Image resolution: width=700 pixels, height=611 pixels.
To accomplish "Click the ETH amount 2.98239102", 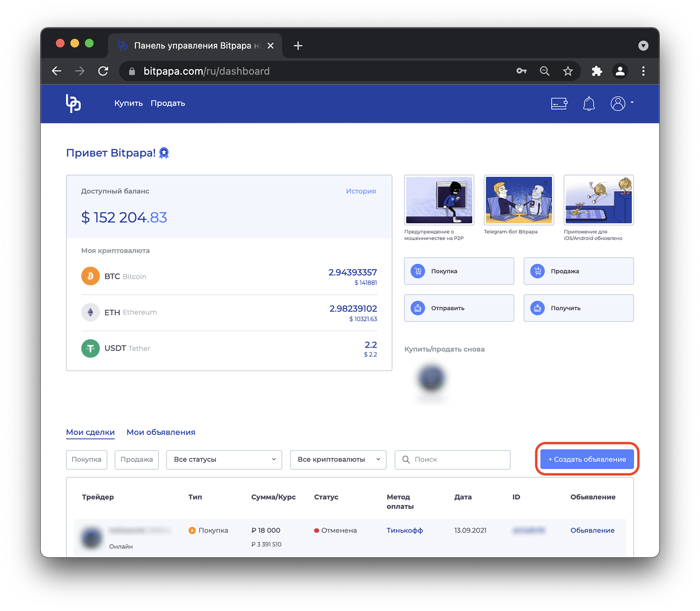I will point(353,309).
